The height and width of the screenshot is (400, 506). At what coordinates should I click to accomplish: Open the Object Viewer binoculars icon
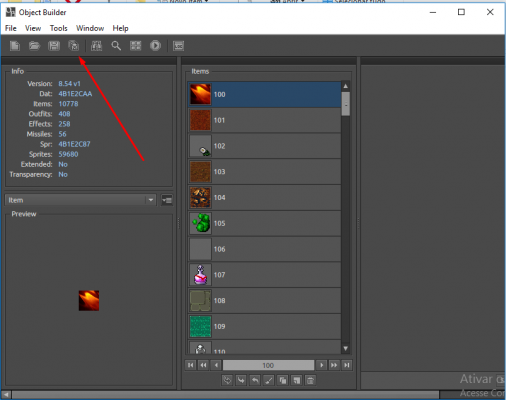(96, 46)
